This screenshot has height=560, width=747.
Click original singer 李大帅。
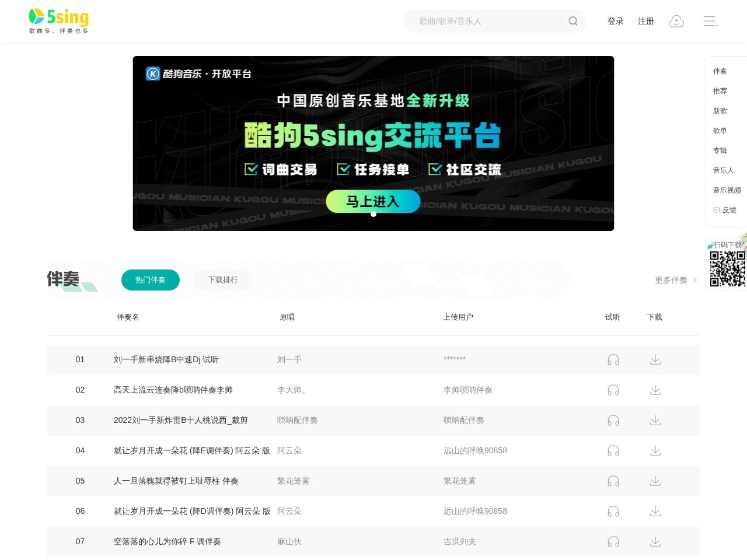[x=292, y=390]
